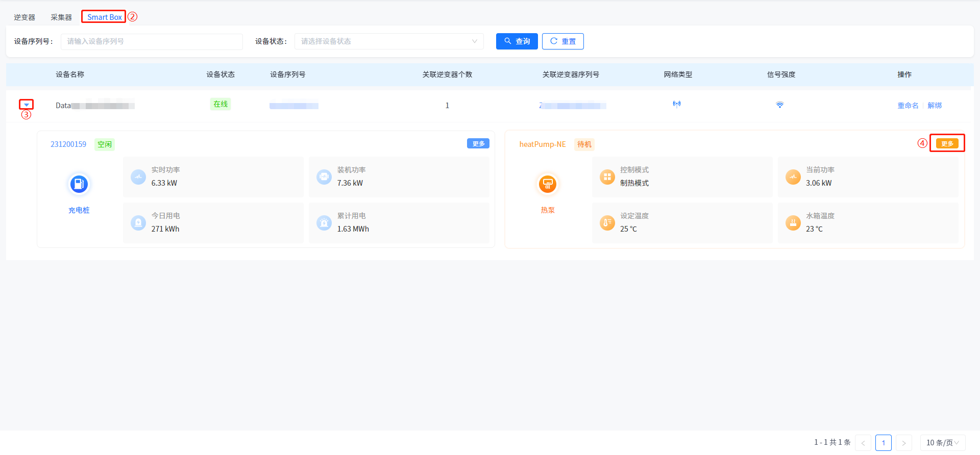Open the 采集器 tab
This screenshot has width=980, height=455.
click(61, 17)
